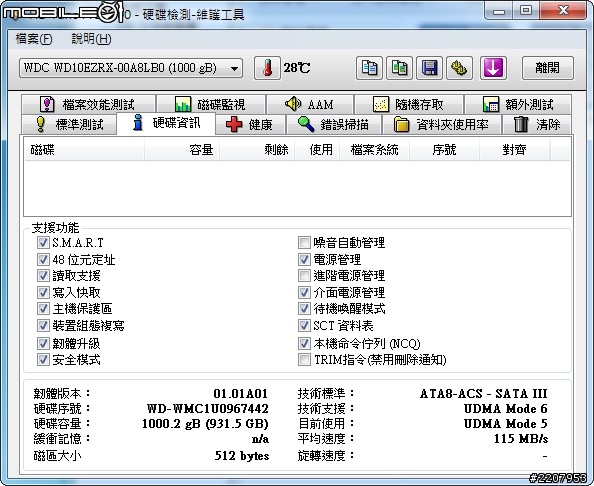Enable the 噪音自動管理 checkbox
594x486 pixels.
304,242
